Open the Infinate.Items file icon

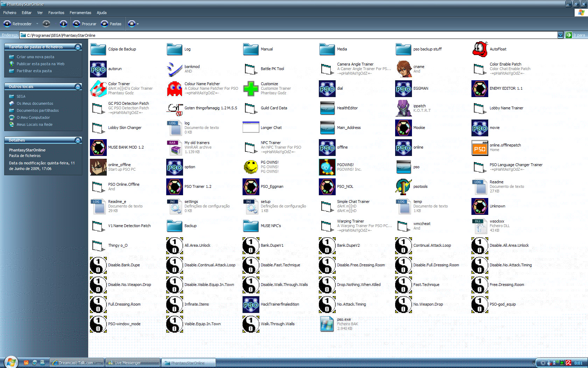click(x=174, y=304)
